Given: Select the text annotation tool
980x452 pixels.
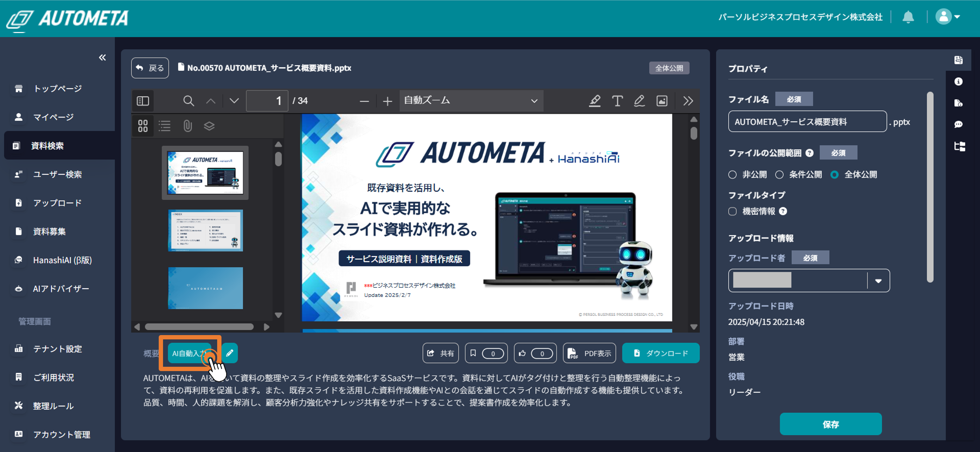Looking at the screenshot, I should tap(617, 101).
